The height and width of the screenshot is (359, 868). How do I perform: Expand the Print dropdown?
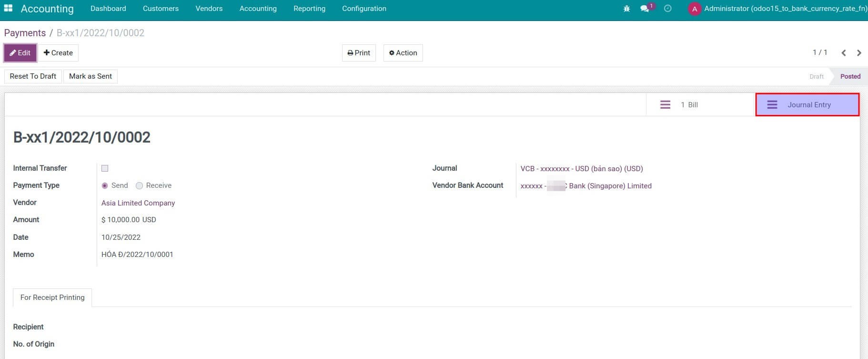(359, 53)
